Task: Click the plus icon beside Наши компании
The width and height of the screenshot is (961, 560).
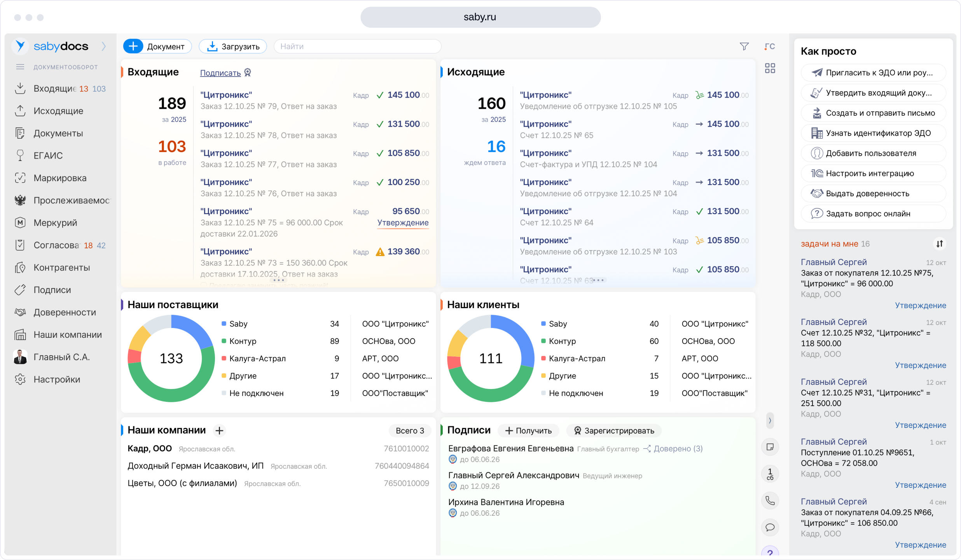Action: click(x=219, y=431)
